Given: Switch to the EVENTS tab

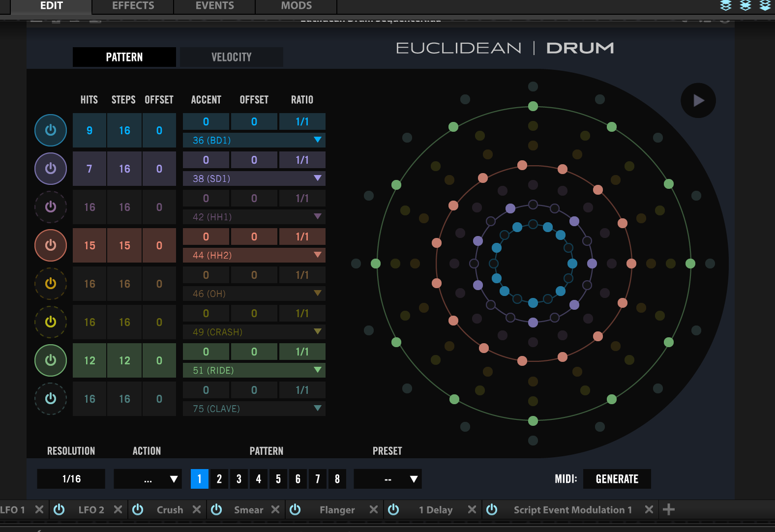Looking at the screenshot, I should click(214, 6).
